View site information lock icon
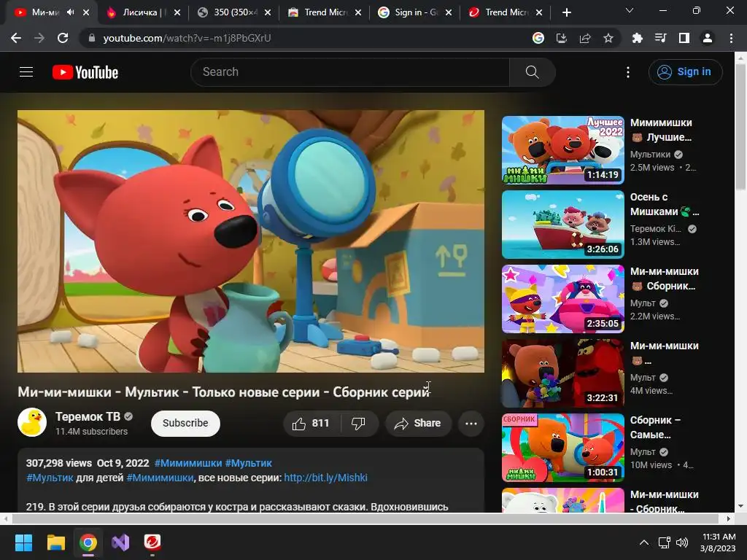The width and height of the screenshot is (747, 560). 92,38
